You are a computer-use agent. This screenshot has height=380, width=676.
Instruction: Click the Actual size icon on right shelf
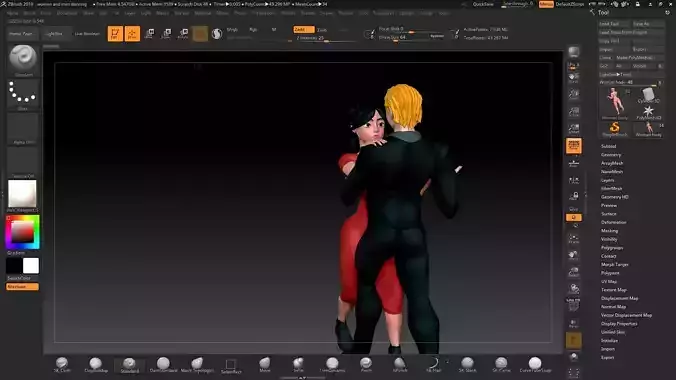(x=573, y=112)
